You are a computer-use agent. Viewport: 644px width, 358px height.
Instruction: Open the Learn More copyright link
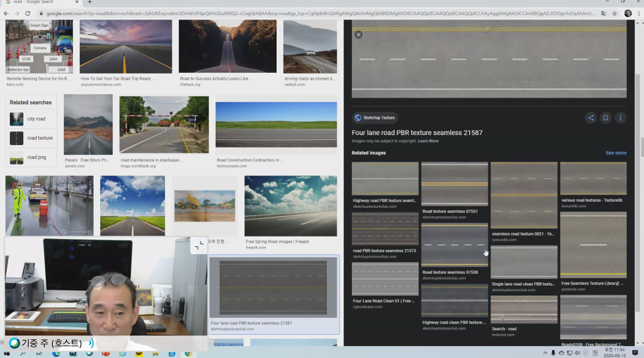(428, 141)
